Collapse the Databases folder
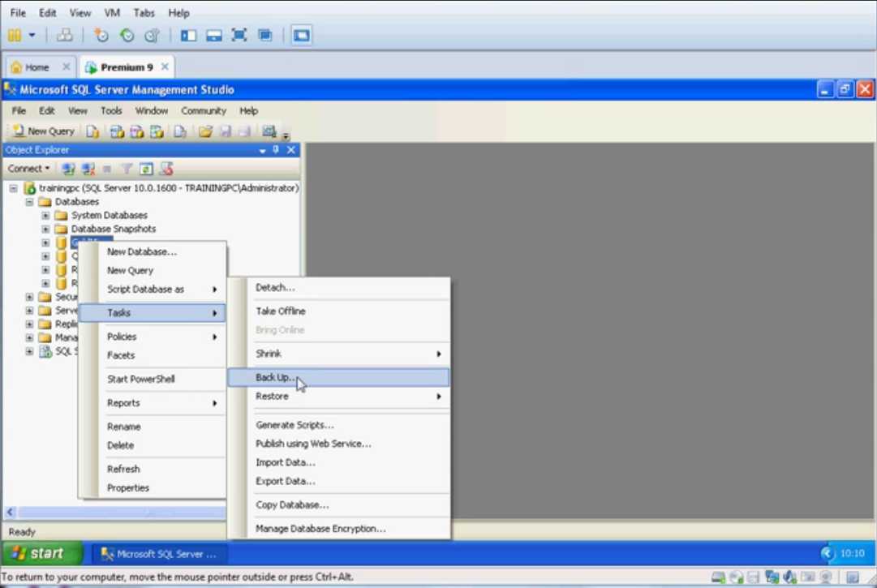 pyautogui.click(x=29, y=202)
